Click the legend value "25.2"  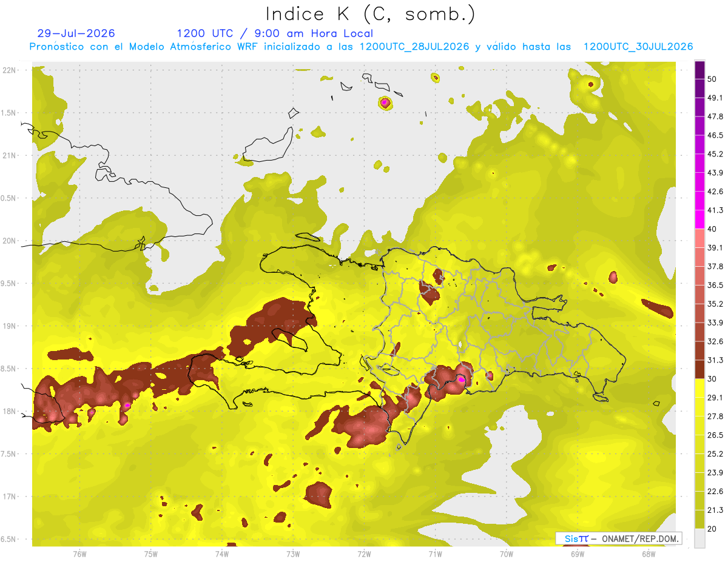point(715,454)
